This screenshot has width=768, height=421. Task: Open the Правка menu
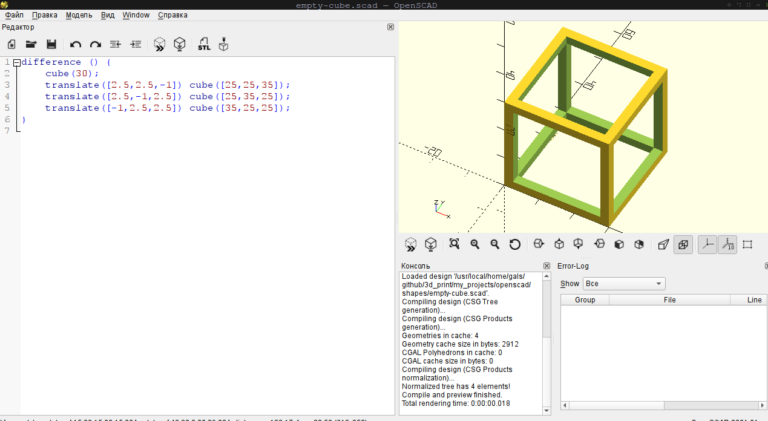coord(45,15)
